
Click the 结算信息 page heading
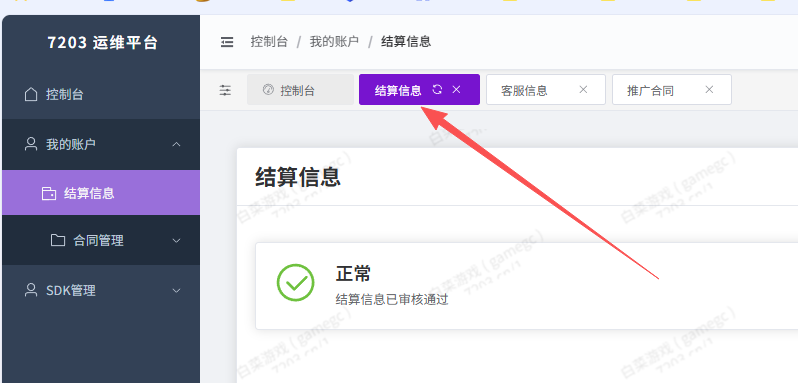(x=298, y=177)
